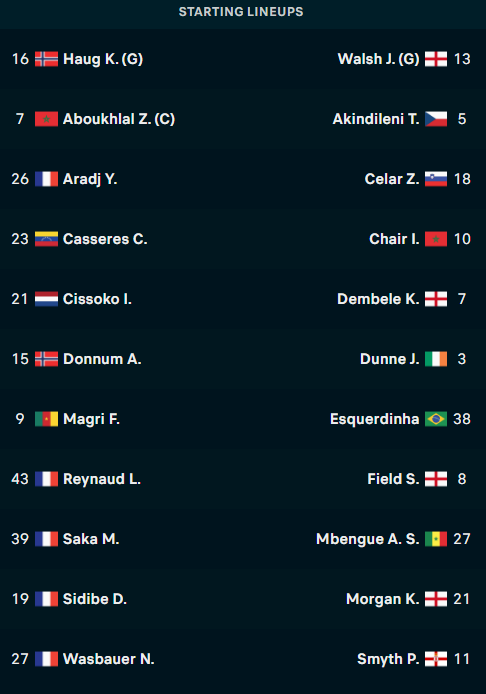The height and width of the screenshot is (694, 486).
Task: Open player Aboukhlal Z. (C) profile
Action: [x=119, y=119]
